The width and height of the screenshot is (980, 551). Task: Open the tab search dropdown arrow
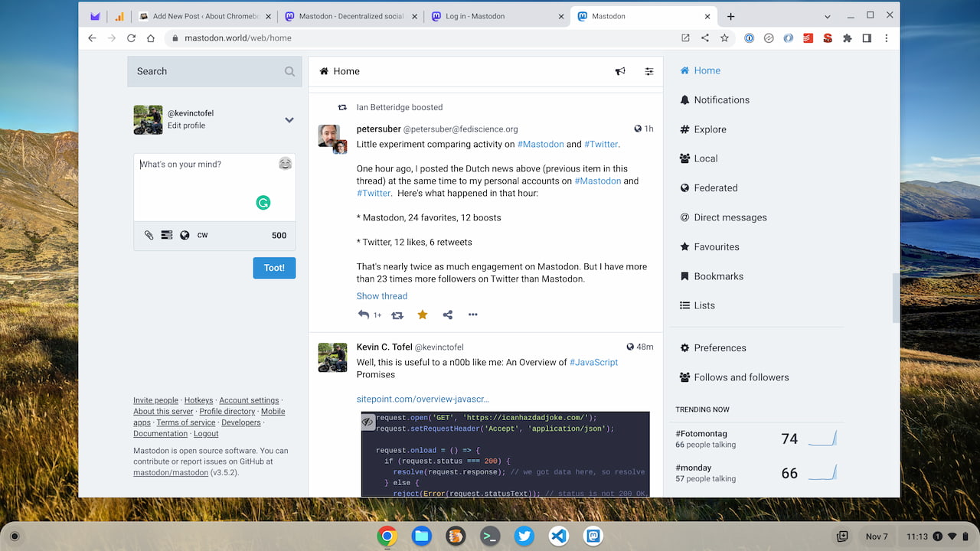point(828,16)
